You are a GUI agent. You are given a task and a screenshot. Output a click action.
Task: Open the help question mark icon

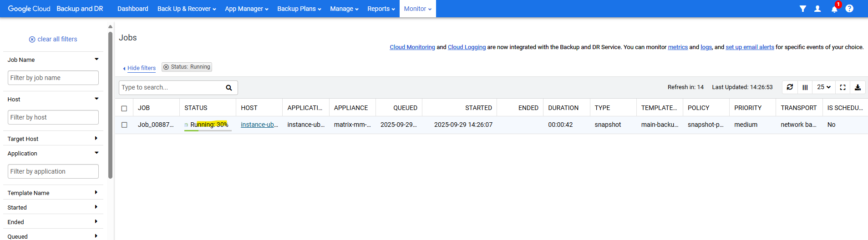pyautogui.click(x=849, y=9)
